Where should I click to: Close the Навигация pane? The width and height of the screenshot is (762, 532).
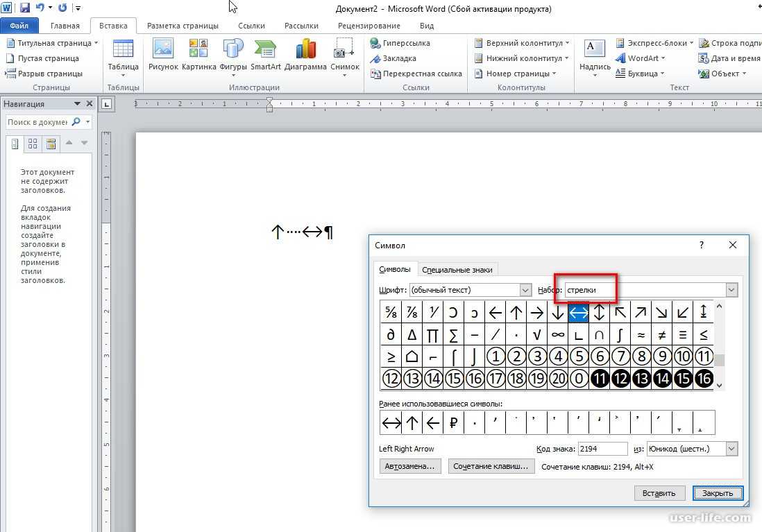coord(90,103)
